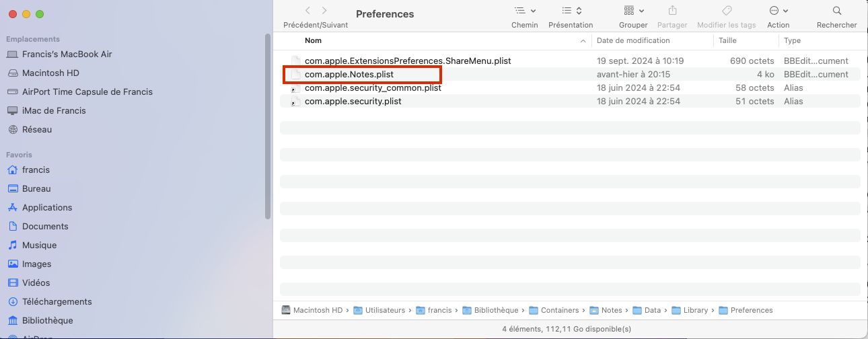Minimize window with yellow button
This screenshot has width=868, height=339.
pyautogui.click(x=26, y=13)
